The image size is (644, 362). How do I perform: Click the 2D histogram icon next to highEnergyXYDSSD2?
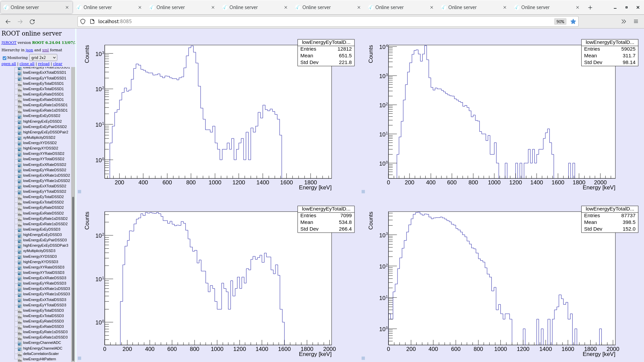[x=19, y=148]
